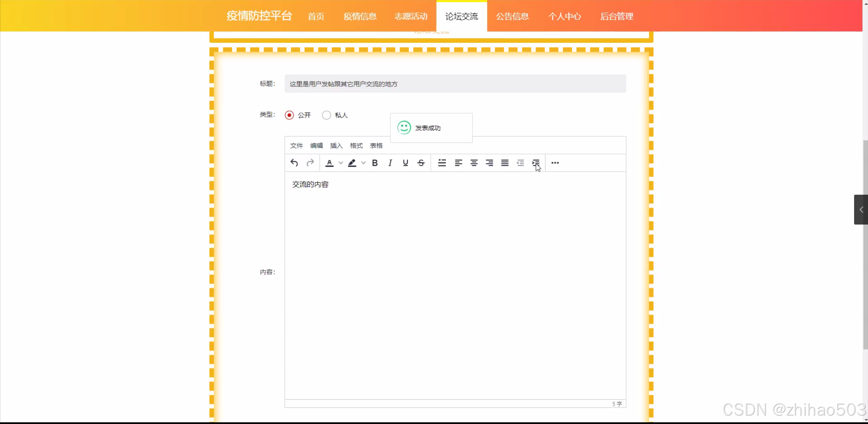Click the redo arrow icon
Viewport: 868px width, 424px height.
point(310,163)
